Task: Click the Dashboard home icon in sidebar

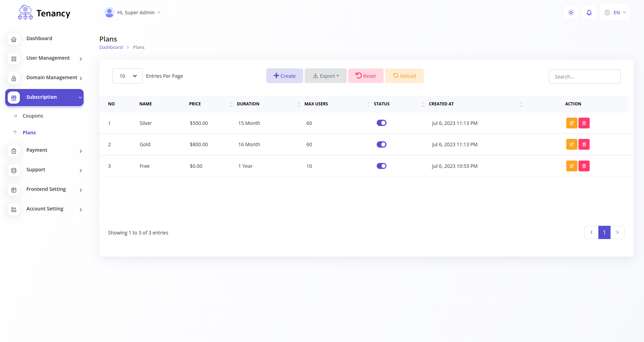Action: tap(14, 39)
